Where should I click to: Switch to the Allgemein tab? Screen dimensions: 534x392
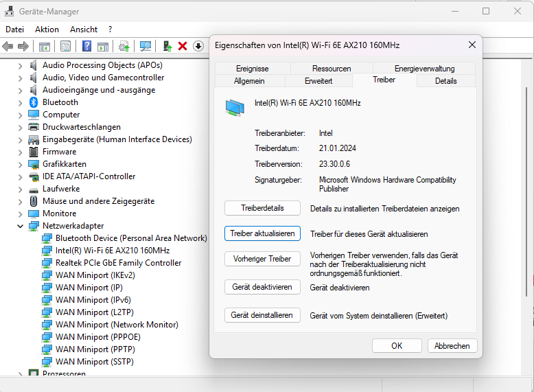pos(249,81)
